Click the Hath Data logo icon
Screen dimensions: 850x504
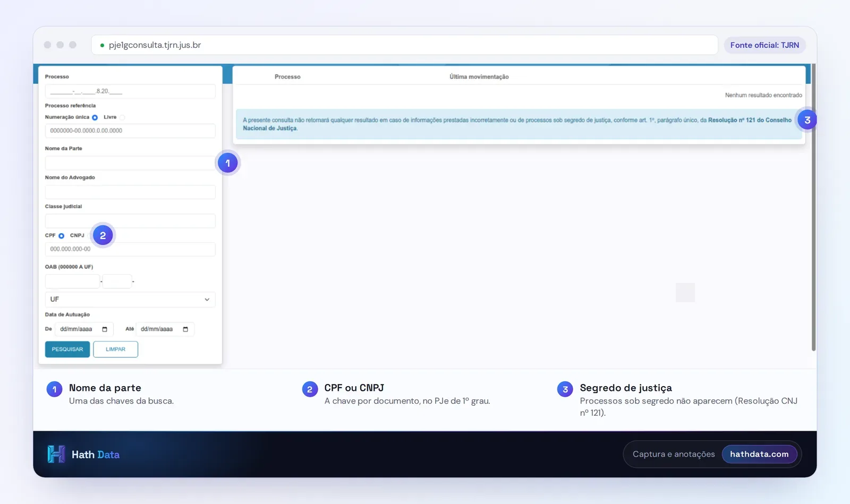(56, 454)
